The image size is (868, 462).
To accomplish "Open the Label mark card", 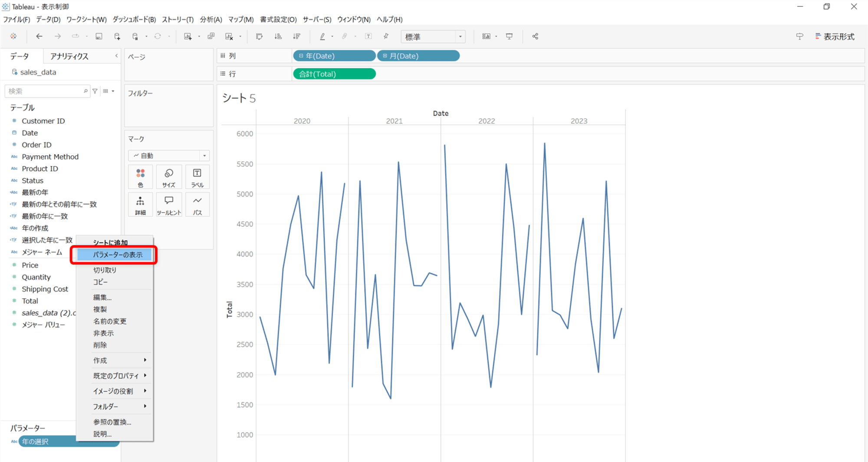I will [x=197, y=177].
